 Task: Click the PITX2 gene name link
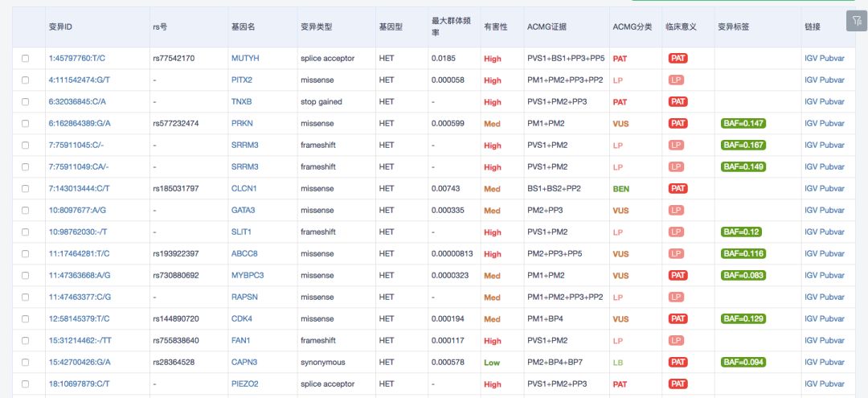click(x=241, y=80)
